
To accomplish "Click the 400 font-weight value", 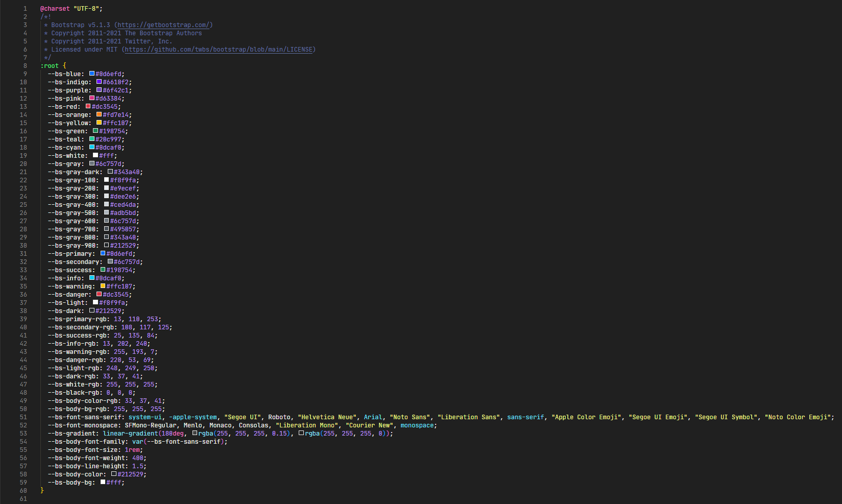I will coord(138,458).
